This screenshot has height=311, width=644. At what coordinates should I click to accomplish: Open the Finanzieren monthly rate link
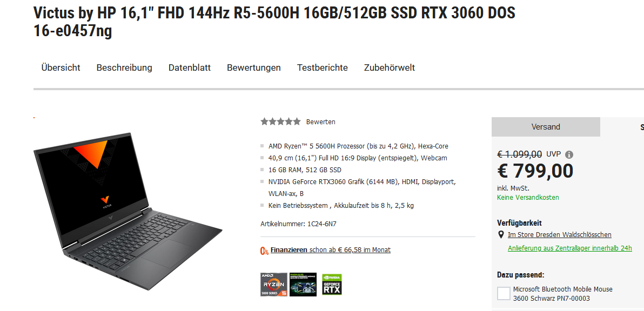pyautogui.click(x=331, y=250)
